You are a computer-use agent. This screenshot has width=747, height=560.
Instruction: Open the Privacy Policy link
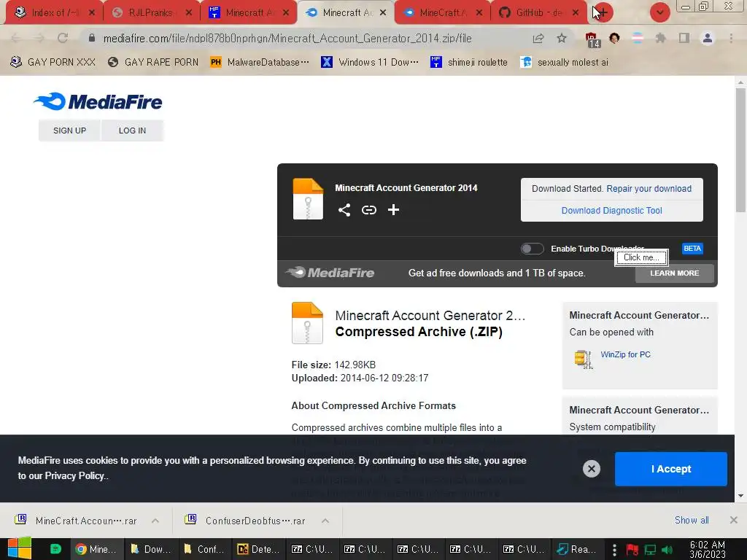(74, 475)
